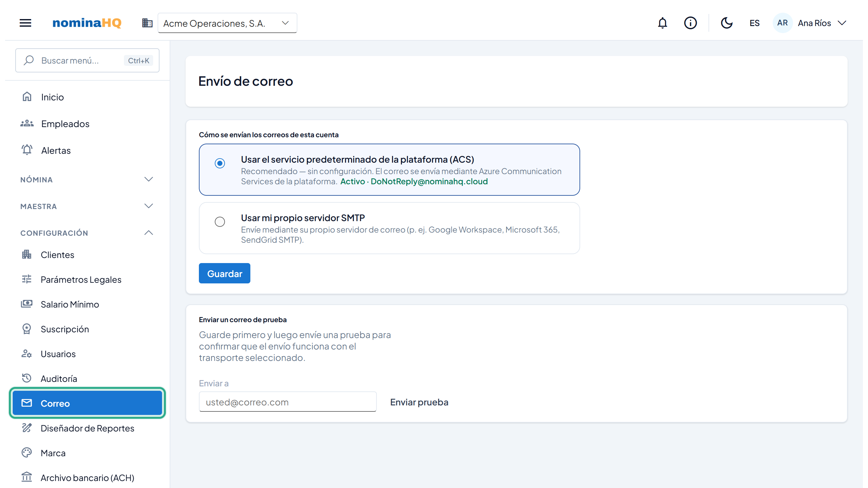Click the Clientes building icon
This screenshot has width=868, height=488.
pyautogui.click(x=27, y=254)
